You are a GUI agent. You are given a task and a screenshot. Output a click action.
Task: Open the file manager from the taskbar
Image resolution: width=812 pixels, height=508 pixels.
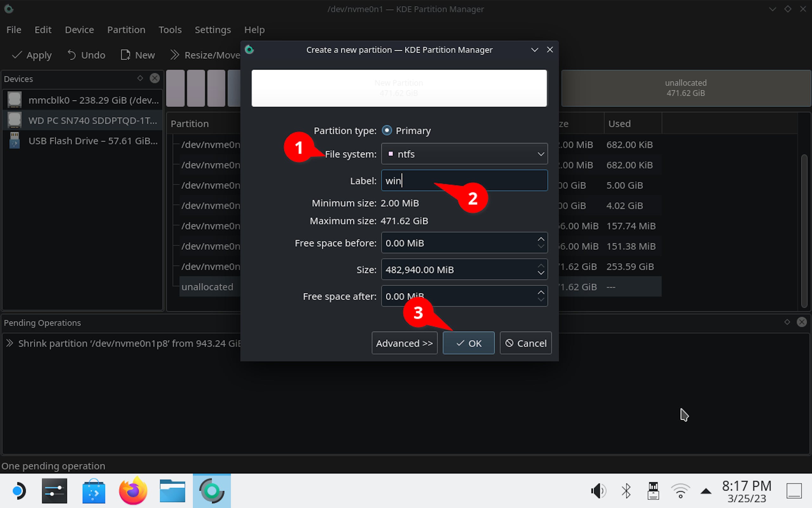point(173,491)
